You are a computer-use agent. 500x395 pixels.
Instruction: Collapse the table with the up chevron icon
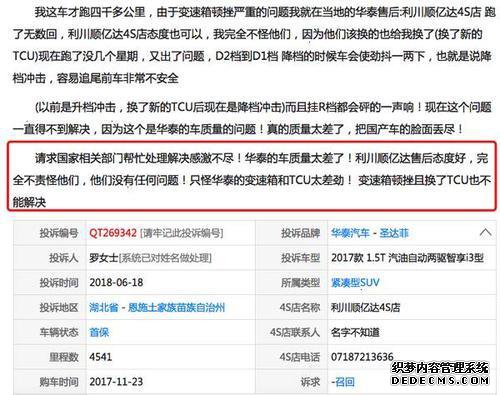[x=485, y=232]
